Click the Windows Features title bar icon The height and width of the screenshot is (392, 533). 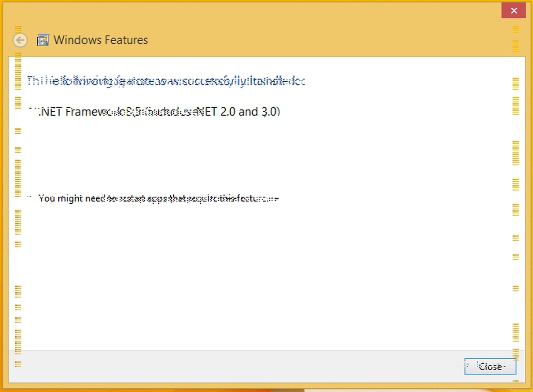43,40
